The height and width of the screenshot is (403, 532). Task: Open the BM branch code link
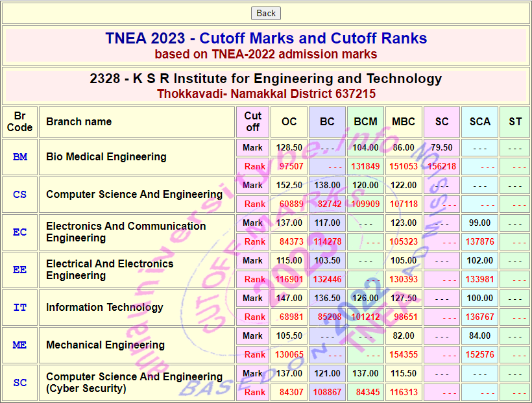(x=20, y=157)
